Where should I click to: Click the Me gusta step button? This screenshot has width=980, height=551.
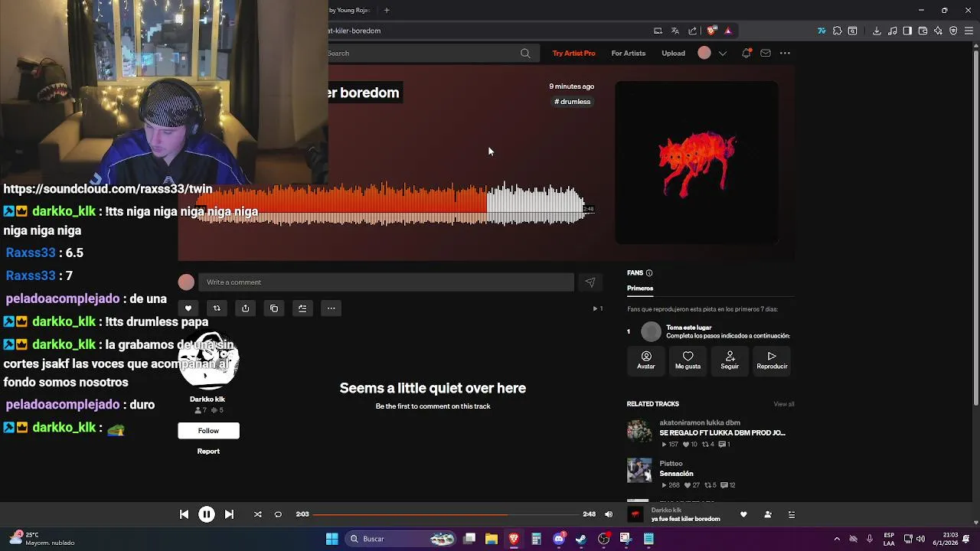tap(688, 360)
